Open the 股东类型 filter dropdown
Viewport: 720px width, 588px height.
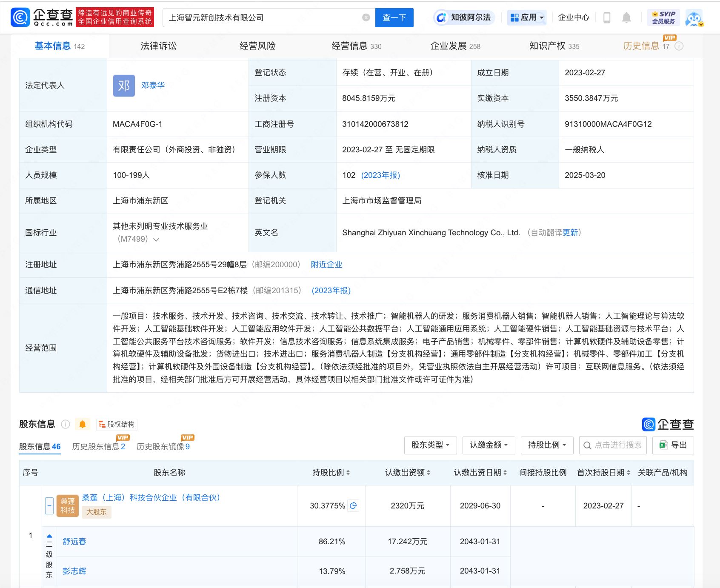[x=430, y=445]
